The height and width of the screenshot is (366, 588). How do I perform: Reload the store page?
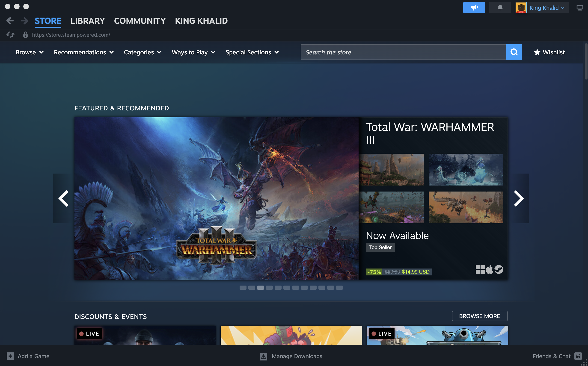coord(10,35)
